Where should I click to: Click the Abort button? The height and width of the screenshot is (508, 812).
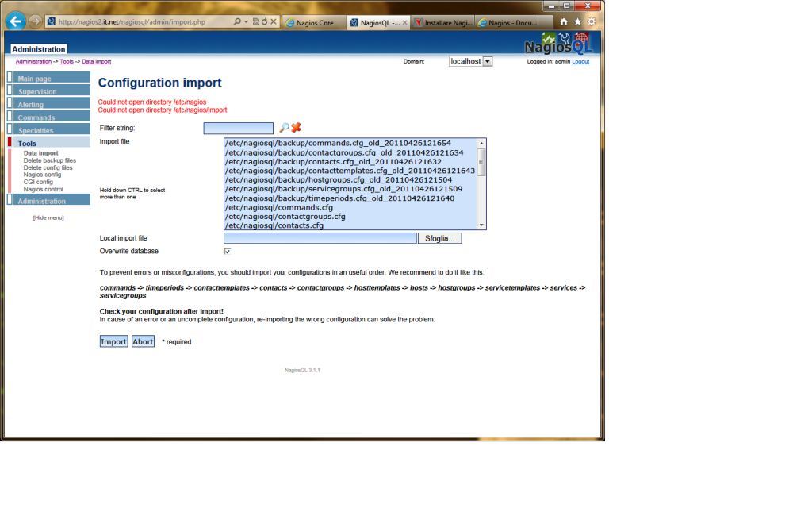[143, 341]
